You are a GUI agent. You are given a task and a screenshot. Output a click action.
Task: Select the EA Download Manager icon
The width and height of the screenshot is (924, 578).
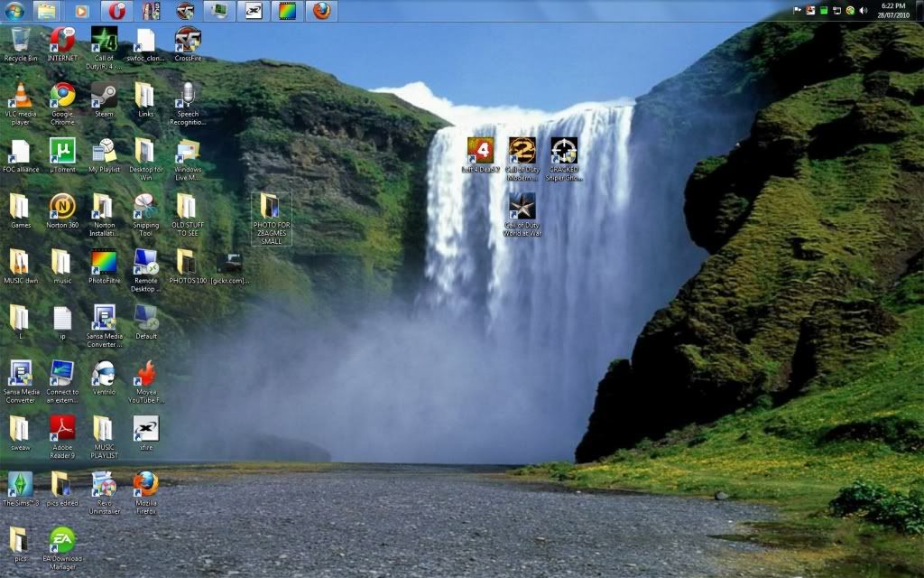pos(62,540)
